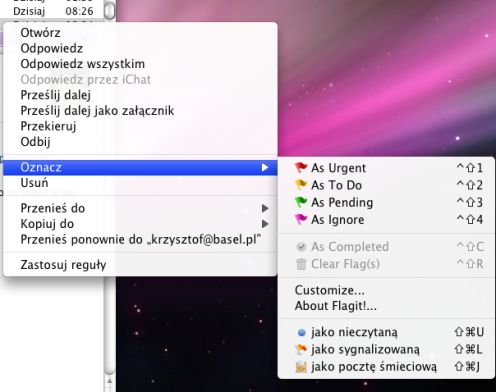This screenshot has height=392, width=496.
Task: Mark message jako pocztę śmieciową
Action: pos(386,367)
